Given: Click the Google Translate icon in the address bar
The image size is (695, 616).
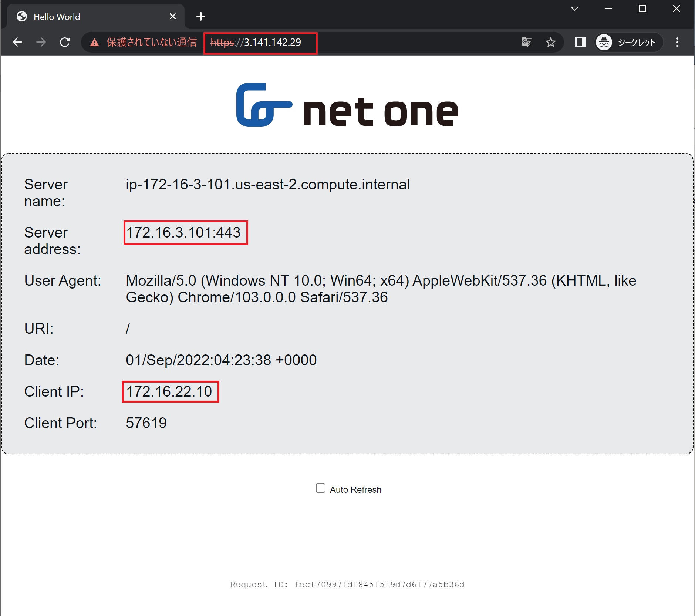Looking at the screenshot, I should point(527,42).
